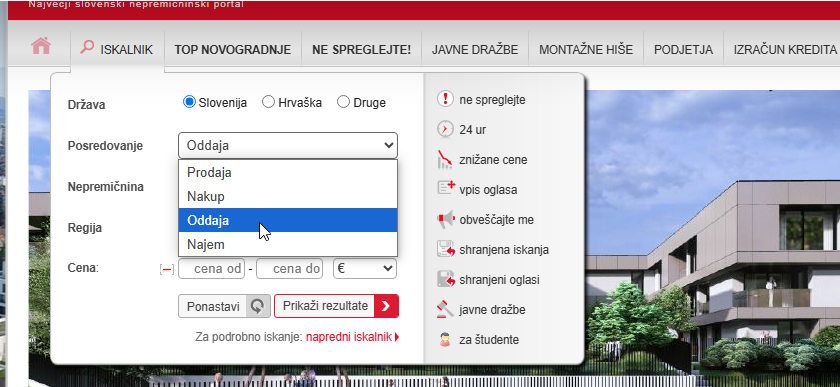Open IZRAČUN KREDITA menu item

point(785,50)
